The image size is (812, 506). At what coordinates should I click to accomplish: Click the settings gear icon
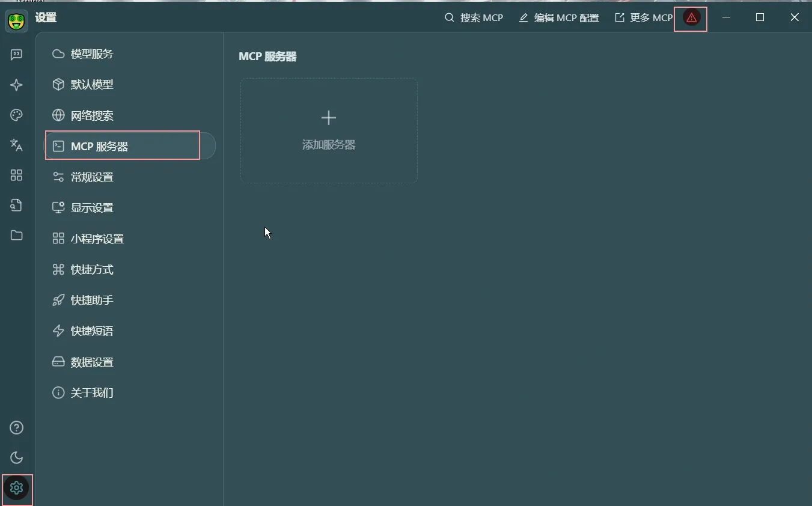pyautogui.click(x=16, y=487)
